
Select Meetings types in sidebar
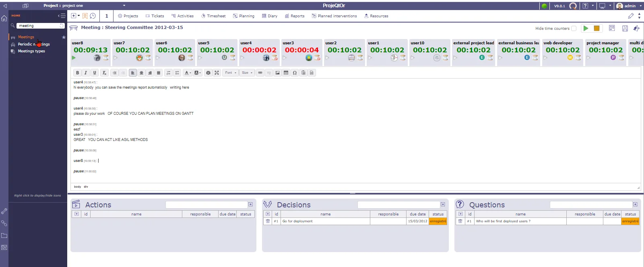31,51
